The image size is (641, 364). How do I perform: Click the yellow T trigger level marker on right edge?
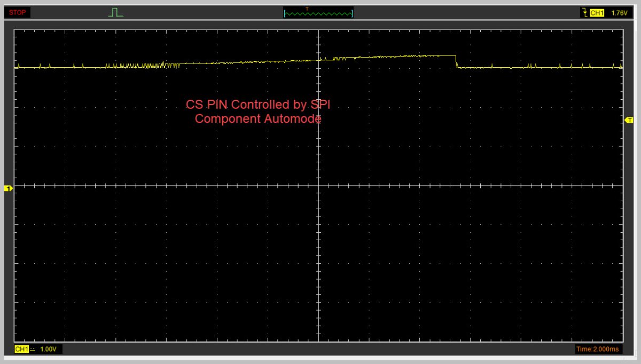[629, 120]
